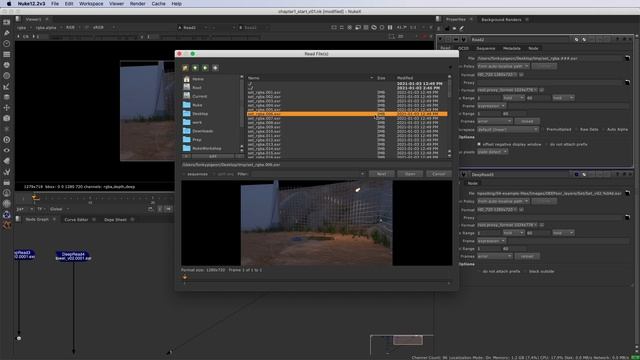Open the Metadata tab of Read2

[511, 48]
